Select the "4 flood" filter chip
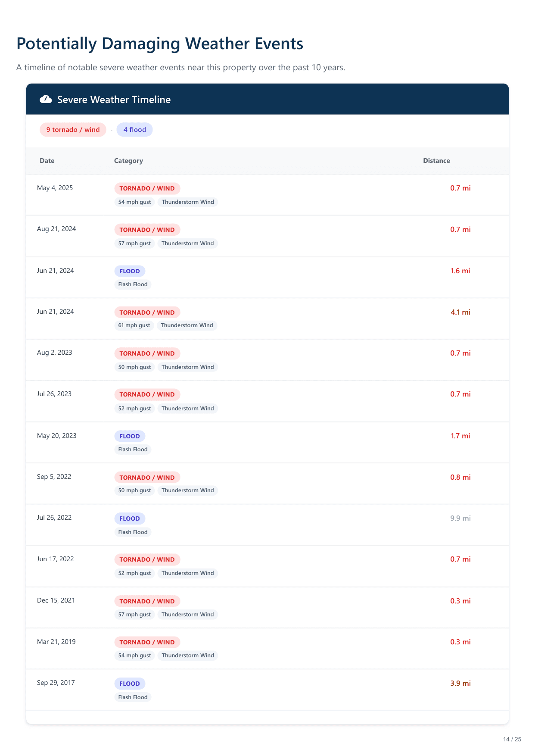Viewport: 535px width, 756px height. [134, 130]
